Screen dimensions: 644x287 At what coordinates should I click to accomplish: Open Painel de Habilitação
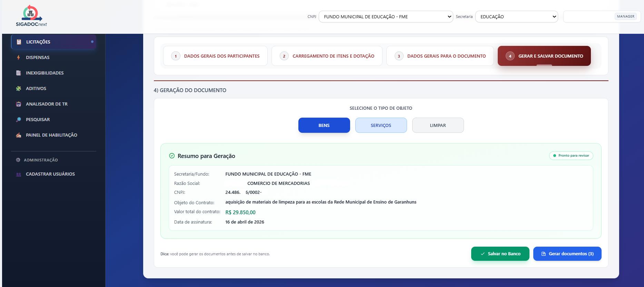[53, 135]
